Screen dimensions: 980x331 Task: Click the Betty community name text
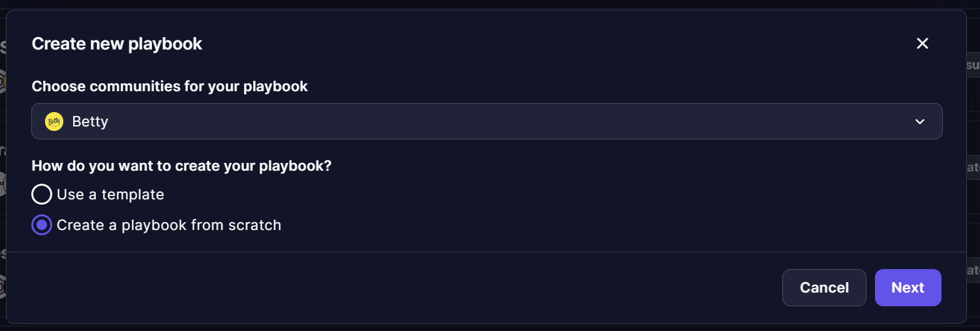click(x=90, y=122)
